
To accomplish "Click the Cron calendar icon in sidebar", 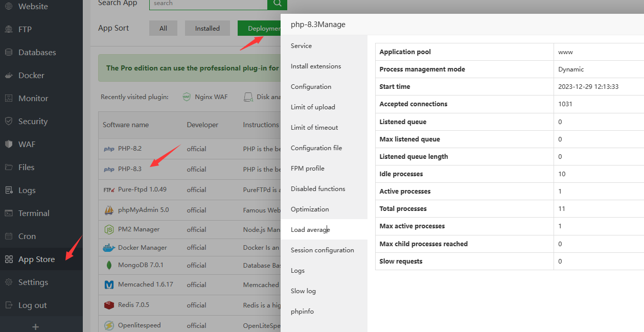I will pyautogui.click(x=9, y=236).
